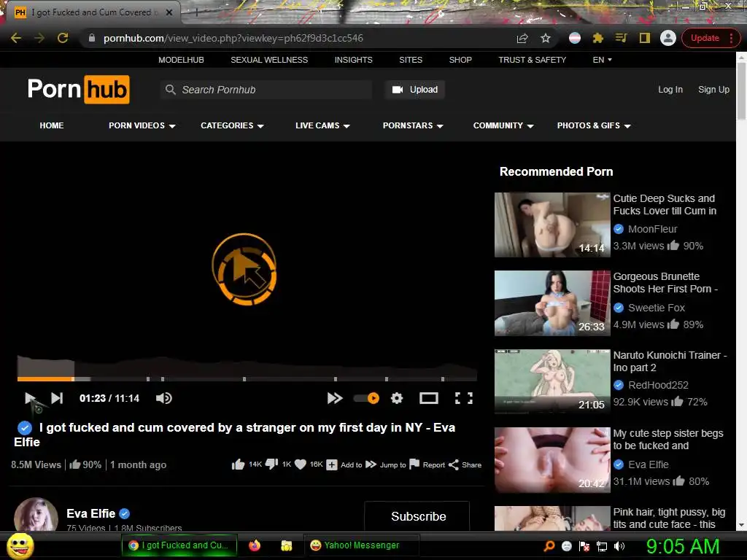Image resolution: width=747 pixels, height=560 pixels.
Task: Expand the COMMUNITY dropdown
Action: pyautogui.click(x=503, y=125)
